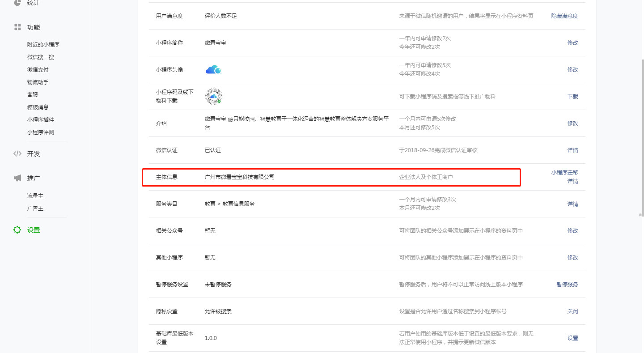Click the 小程序头像 label
644x353 pixels.
click(169, 70)
